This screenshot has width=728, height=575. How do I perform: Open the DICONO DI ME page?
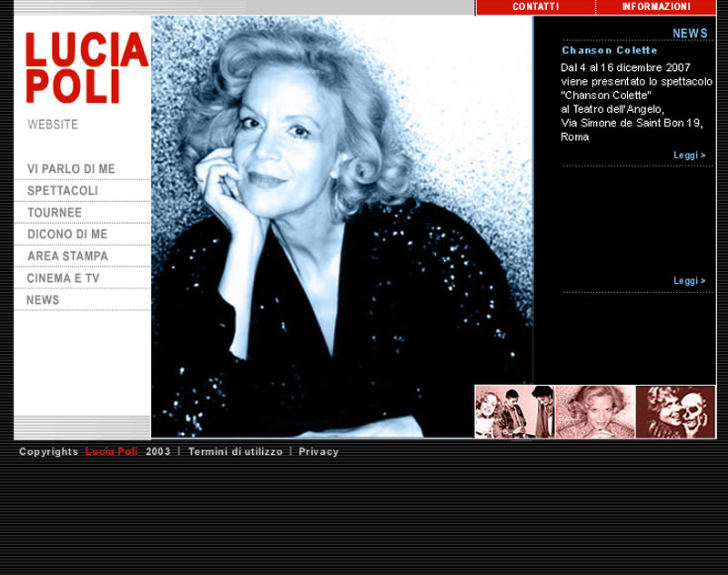click(67, 235)
